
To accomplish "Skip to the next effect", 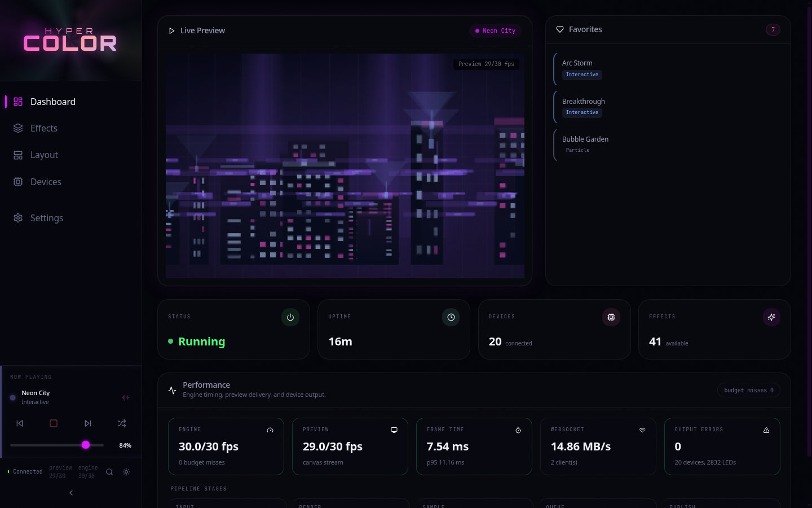I will point(88,423).
